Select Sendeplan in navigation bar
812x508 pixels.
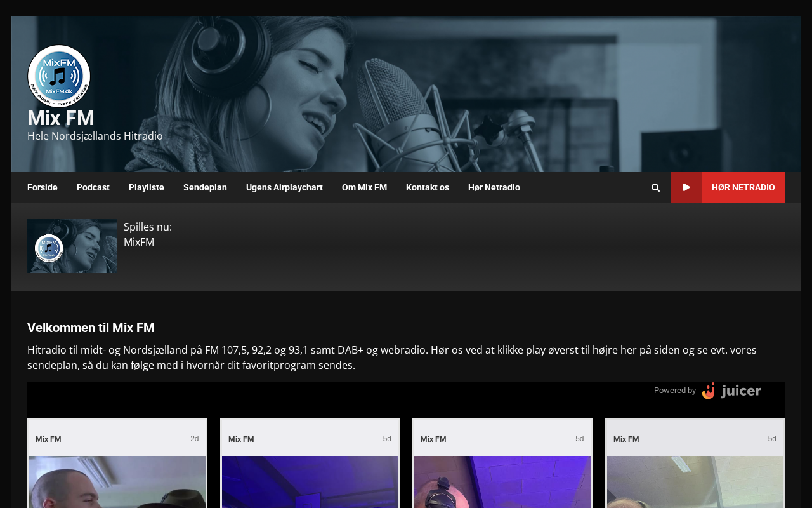click(x=205, y=188)
